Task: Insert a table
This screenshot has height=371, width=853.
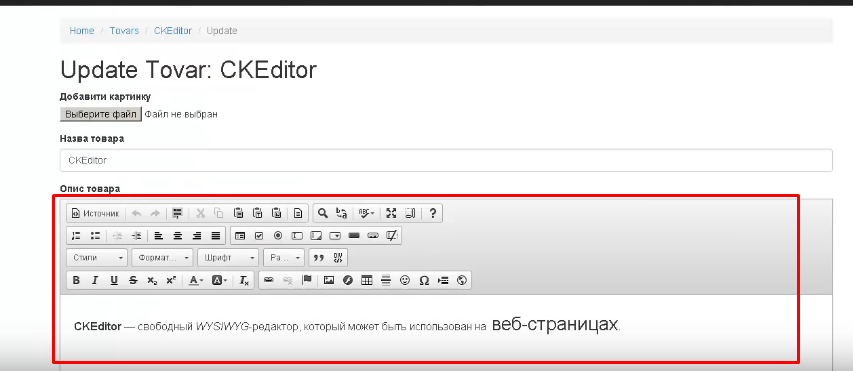Action: click(x=367, y=280)
